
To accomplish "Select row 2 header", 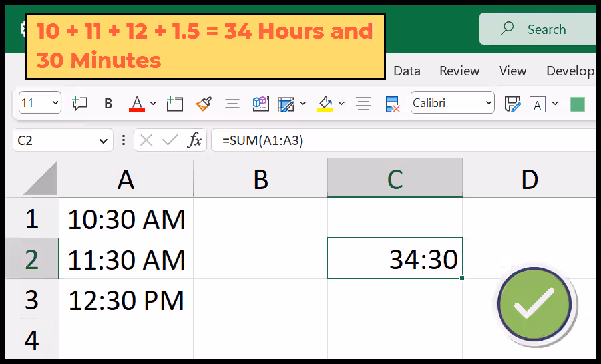I will pyautogui.click(x=32, y=259).
